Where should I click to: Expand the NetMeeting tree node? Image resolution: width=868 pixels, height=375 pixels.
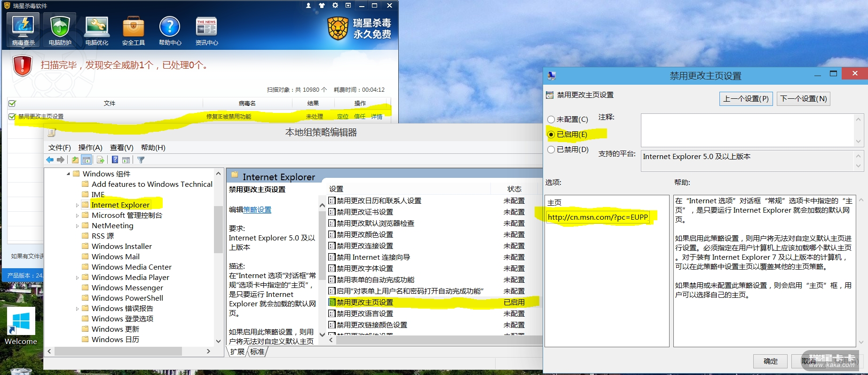(77, 226)
